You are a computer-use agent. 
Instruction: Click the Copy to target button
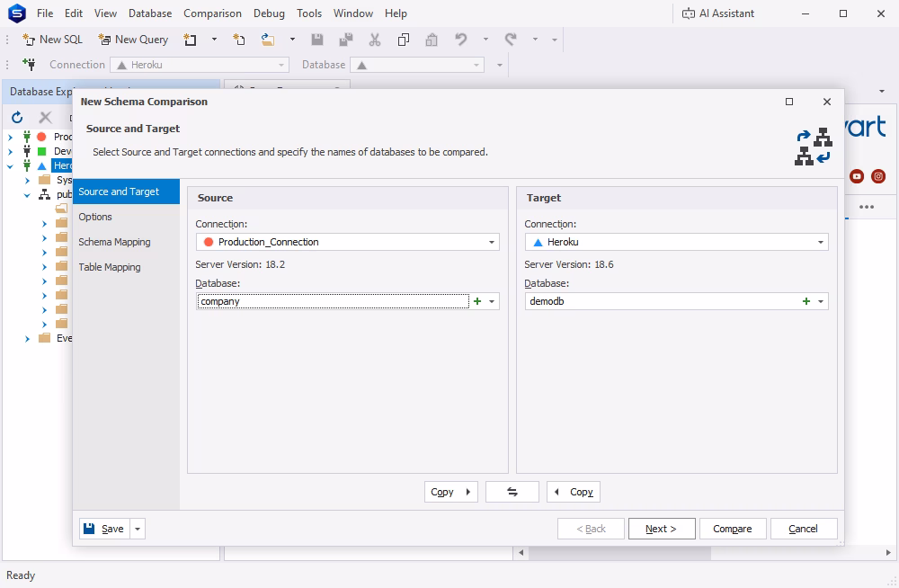[x=450, y=492]
